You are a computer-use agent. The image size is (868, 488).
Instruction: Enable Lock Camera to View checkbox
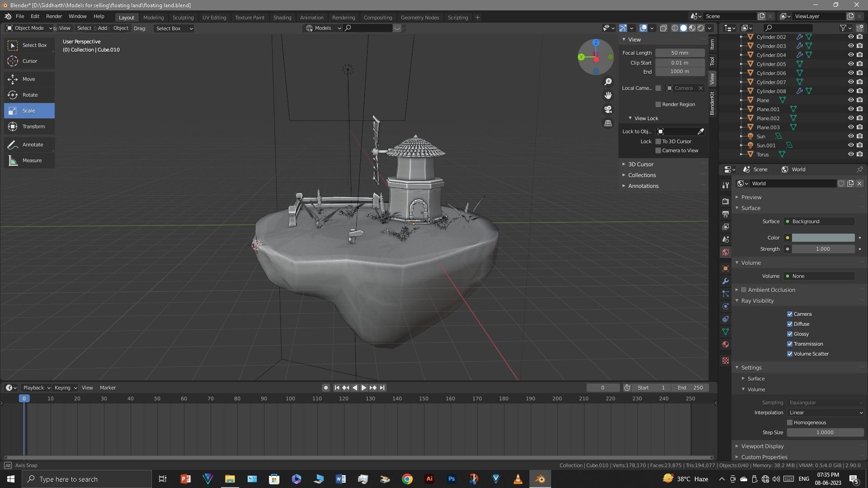[658, 150]
